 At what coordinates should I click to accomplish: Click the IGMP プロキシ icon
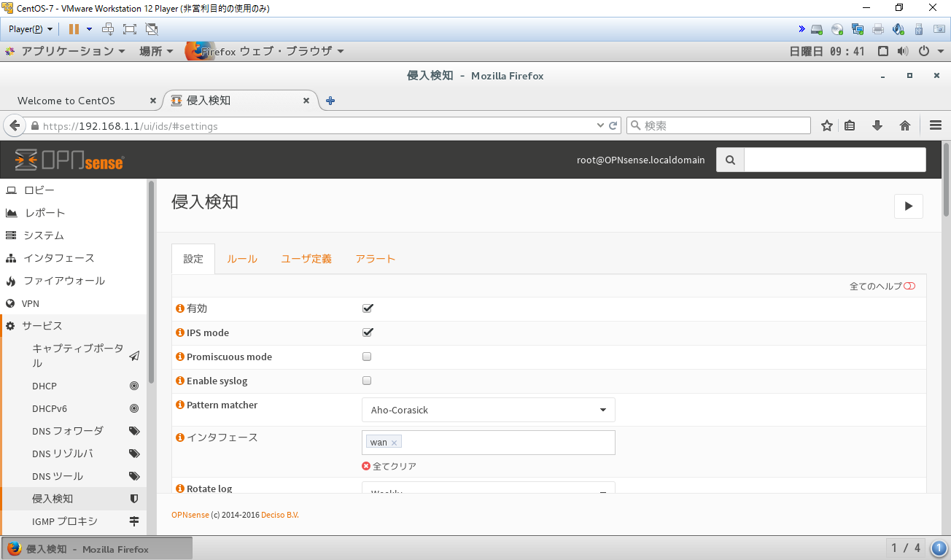point(133,521)
